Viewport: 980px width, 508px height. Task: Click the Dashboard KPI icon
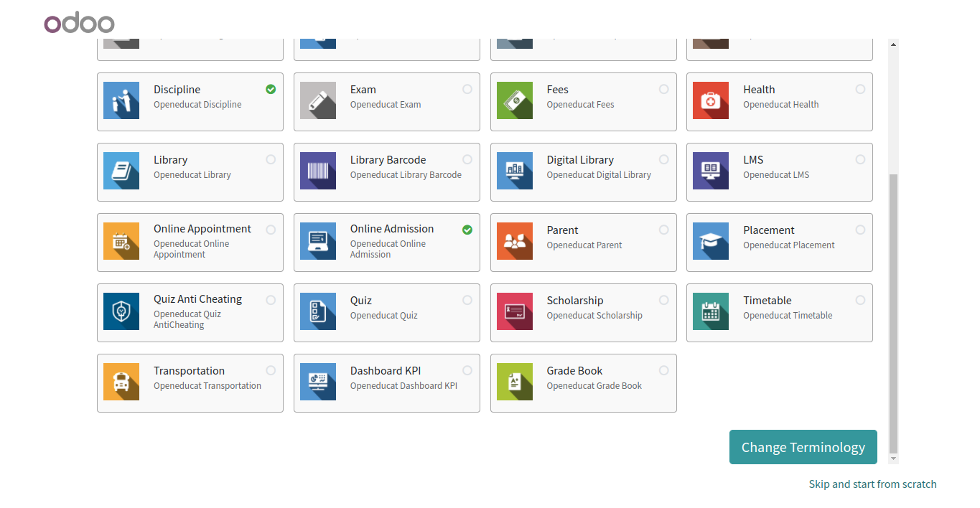(318, 382)
